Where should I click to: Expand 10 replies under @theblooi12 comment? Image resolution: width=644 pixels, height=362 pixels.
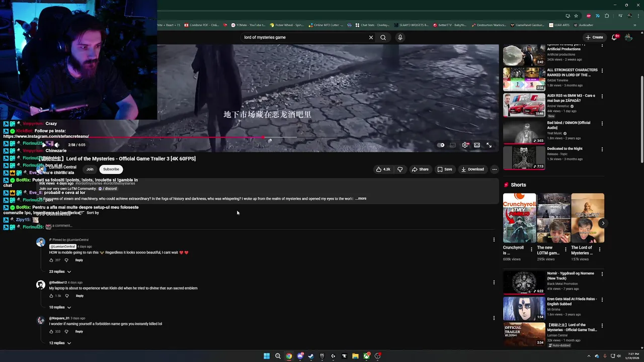[x=60, y=308]
